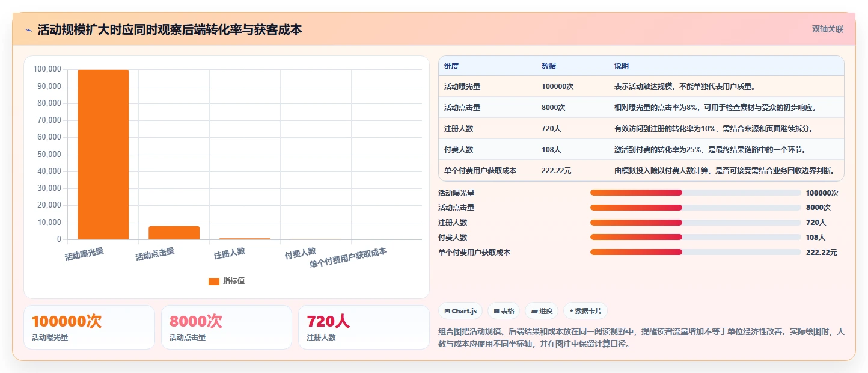Screen dimensions: 868x373
Task: Click the 数据 table column header
Action: [x=549, y=66]
